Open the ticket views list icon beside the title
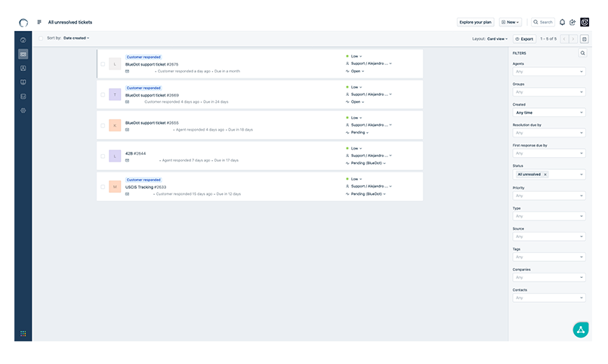Screen dimensions: 608x364 tap(39, 22)
